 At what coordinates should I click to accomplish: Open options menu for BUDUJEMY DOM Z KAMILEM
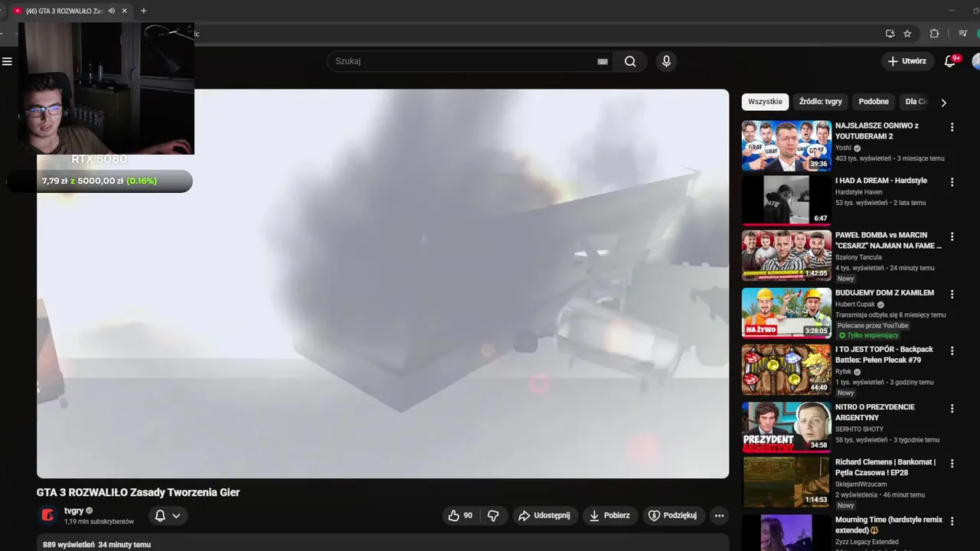(952, 294)
